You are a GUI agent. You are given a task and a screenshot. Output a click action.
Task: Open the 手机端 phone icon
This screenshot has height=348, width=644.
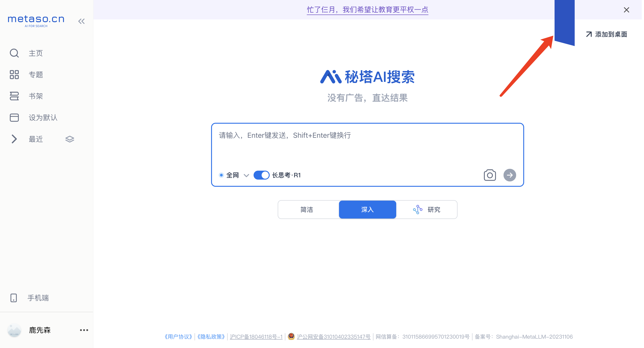point(13,298)
